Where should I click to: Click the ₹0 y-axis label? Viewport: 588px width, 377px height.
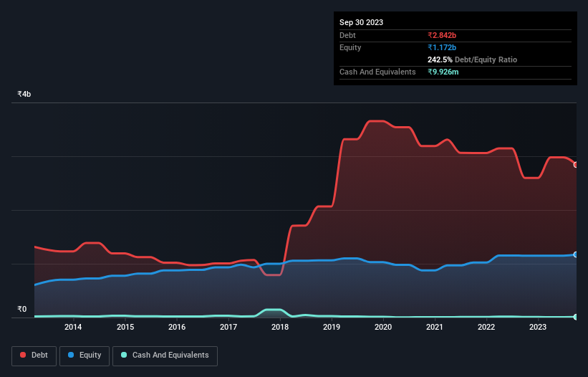click(22, 309)
